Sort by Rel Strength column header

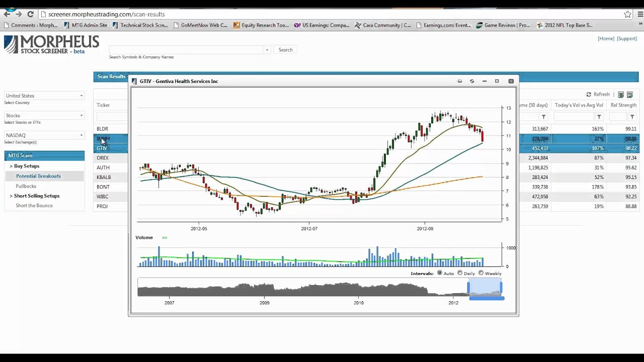coord(623,105)
